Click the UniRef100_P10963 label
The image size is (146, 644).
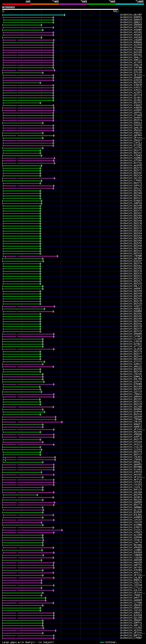coord(131,469)
